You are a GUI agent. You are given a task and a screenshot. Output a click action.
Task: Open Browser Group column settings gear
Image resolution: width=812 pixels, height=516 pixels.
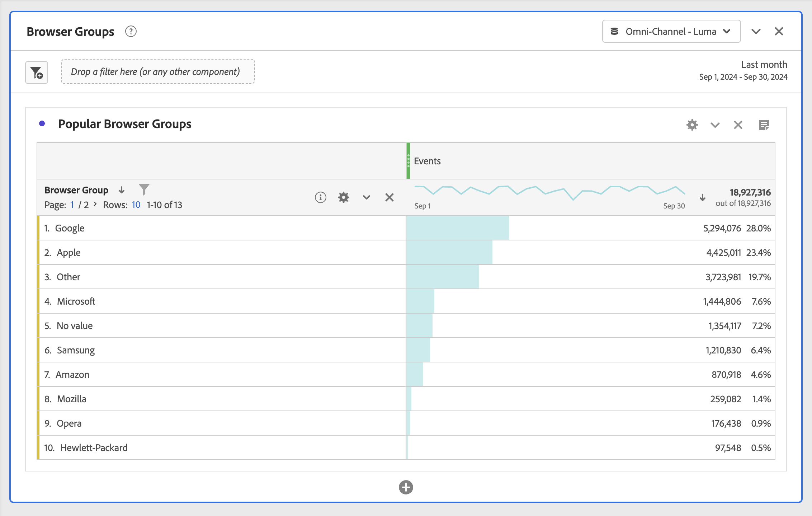(343, 197)
